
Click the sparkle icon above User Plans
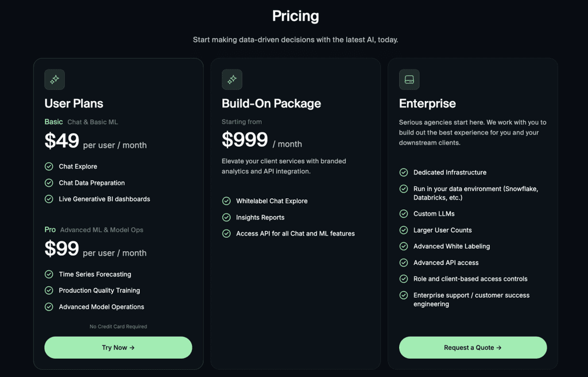pos(55,80)
